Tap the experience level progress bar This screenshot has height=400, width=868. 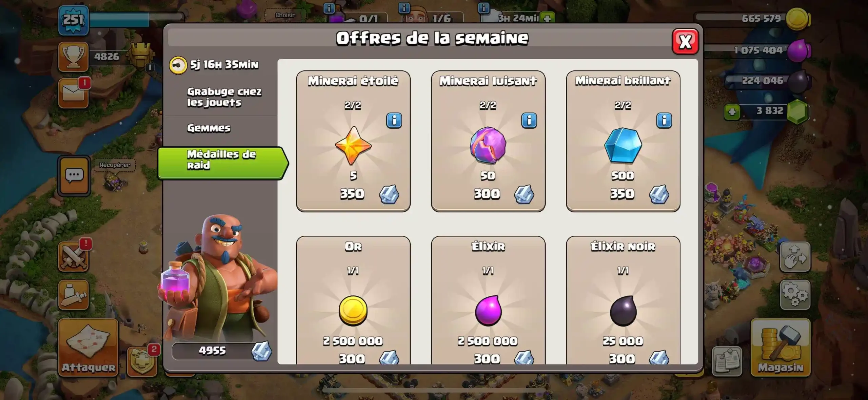(136, 20)
